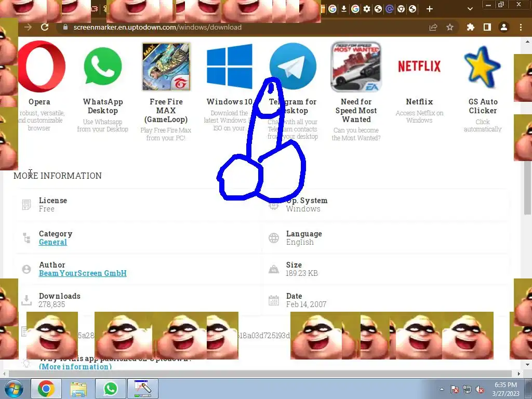Click the horizontal page scrollbar
The image size is (532, 399).
tap(260, 374)
